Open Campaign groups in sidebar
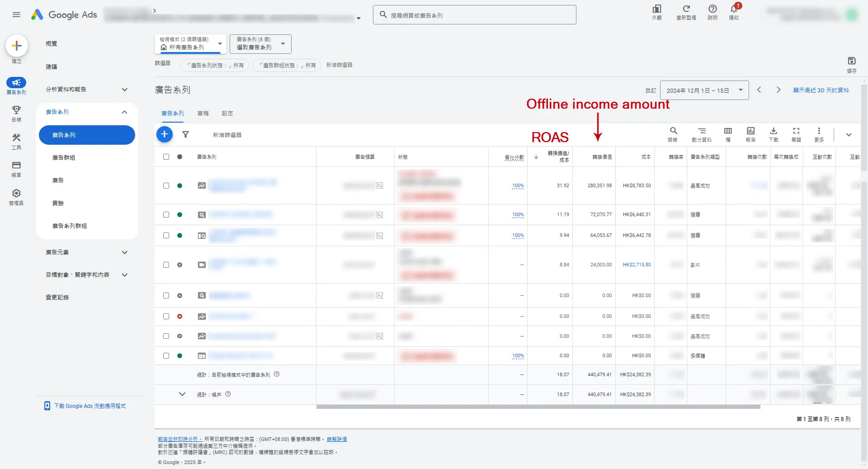868x469 pixels. click(70, 226)
